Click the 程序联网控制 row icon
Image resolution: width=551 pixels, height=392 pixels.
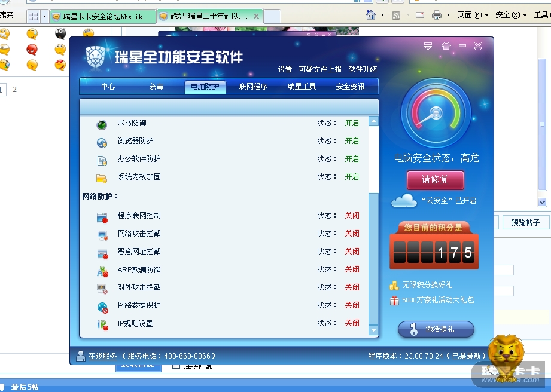[102, 218]
